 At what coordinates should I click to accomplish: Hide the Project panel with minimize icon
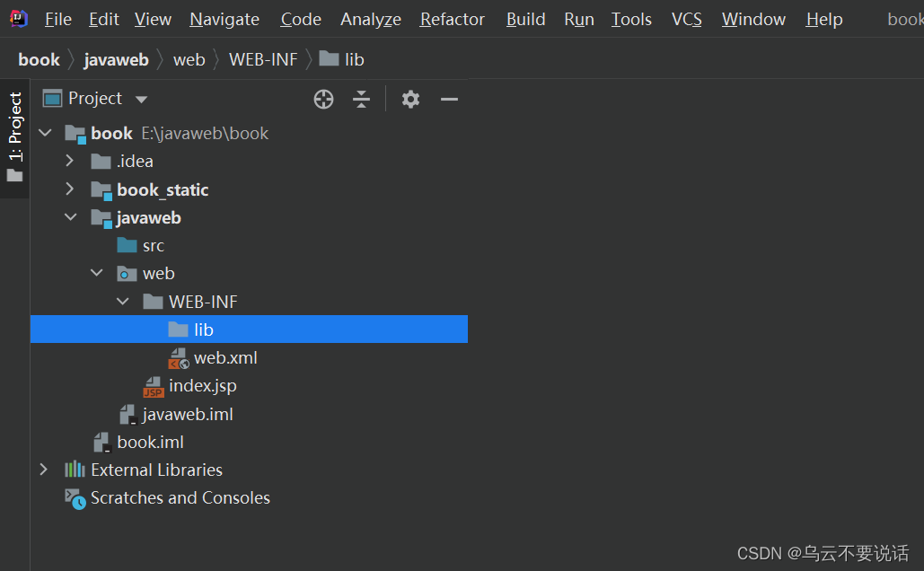(450, 100)
